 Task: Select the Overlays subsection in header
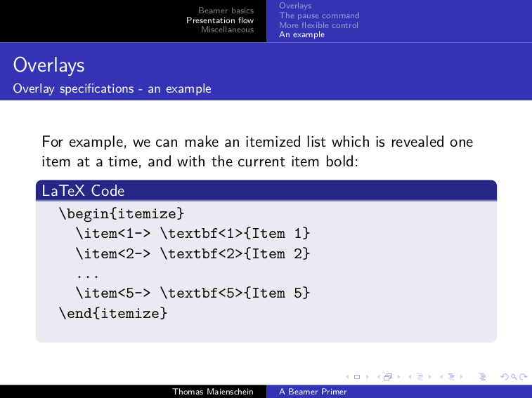(x=294, y=6)
